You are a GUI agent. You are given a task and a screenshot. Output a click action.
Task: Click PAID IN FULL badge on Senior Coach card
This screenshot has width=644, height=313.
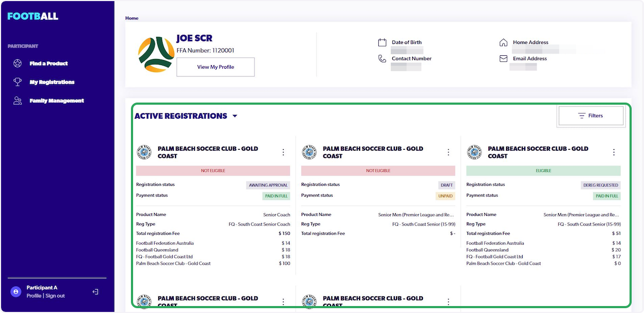click(x=276, y=196)
